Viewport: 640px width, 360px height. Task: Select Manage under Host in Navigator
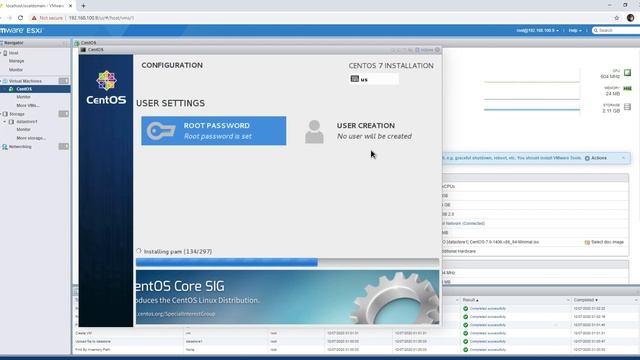pyautogui.click(x=16, y=61)
